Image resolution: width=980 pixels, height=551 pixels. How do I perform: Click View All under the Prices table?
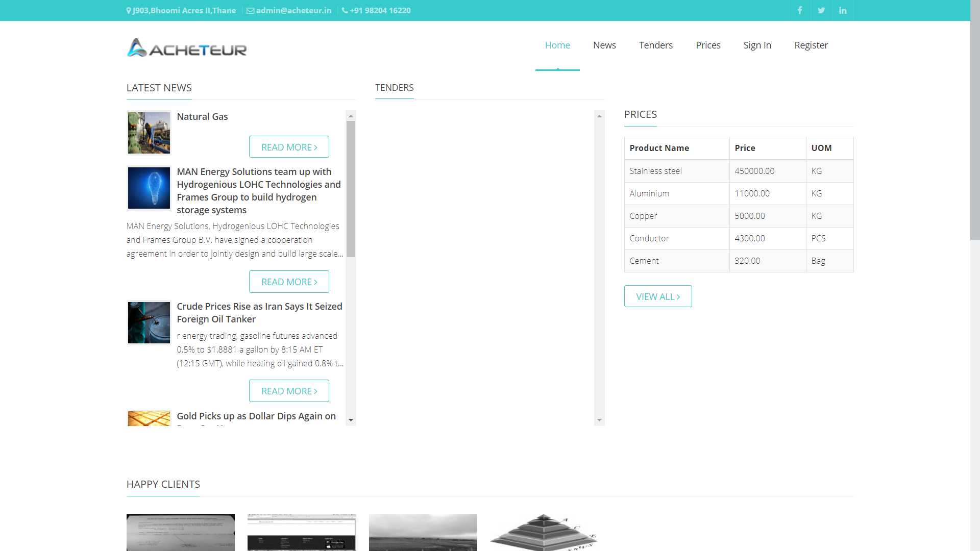[x=657, y=296]
